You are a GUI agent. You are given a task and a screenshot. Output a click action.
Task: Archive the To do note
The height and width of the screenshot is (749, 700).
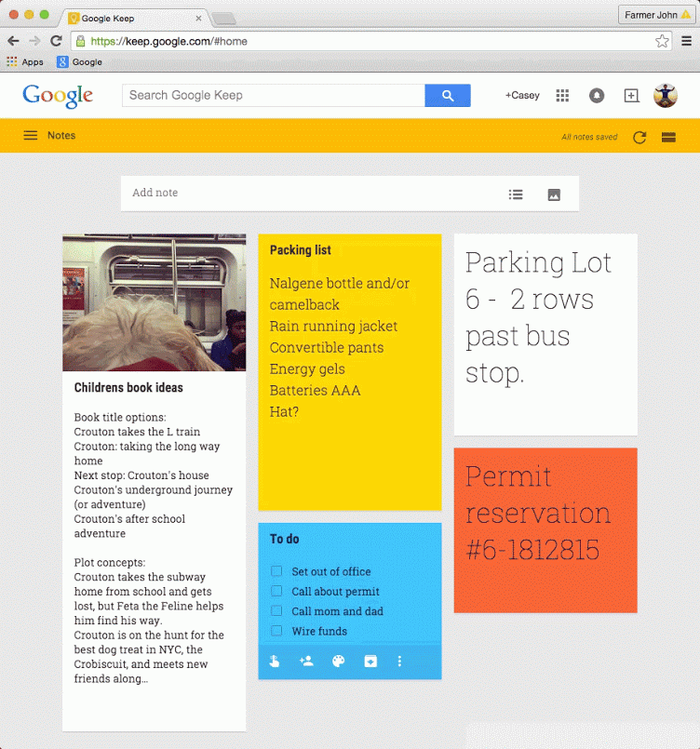click(370, 662)
